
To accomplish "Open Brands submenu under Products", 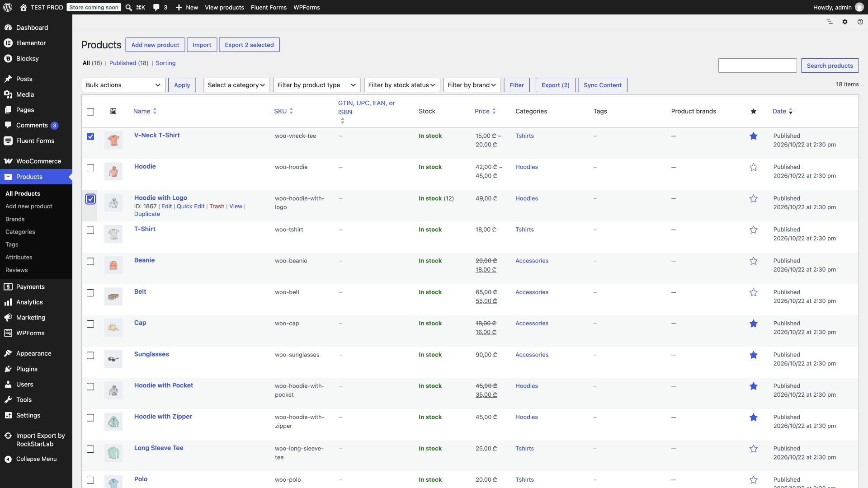I will pyautogui.click(x=15, y=219).
